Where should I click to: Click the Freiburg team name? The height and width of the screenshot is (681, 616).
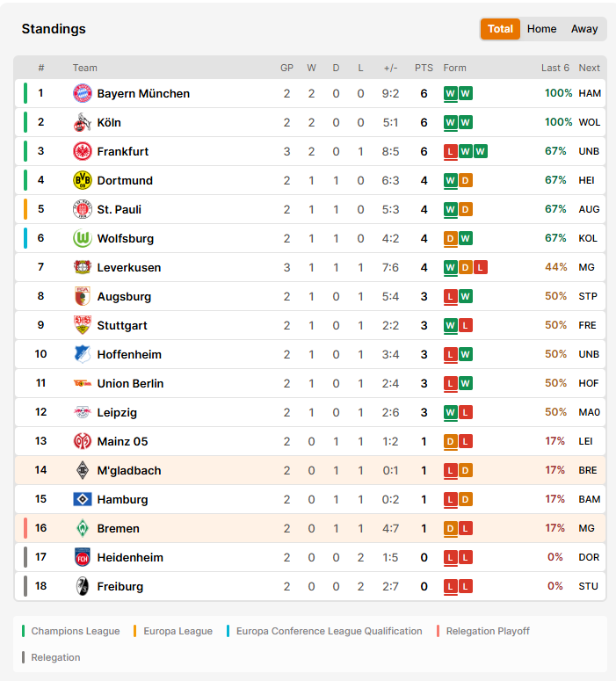(x=120, y=587)
